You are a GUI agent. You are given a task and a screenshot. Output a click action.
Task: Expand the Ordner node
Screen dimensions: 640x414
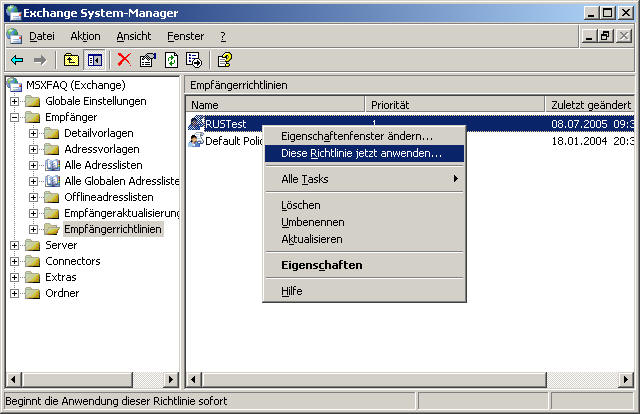click(x=14, y=293)
